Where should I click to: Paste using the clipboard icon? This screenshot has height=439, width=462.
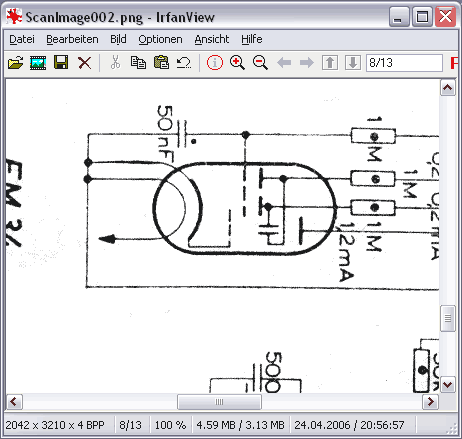(161, 62)
